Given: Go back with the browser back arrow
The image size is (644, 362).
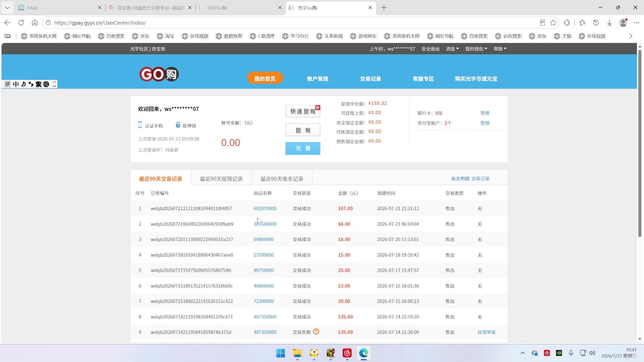Looking at the screenshot, I should point(7,22).
